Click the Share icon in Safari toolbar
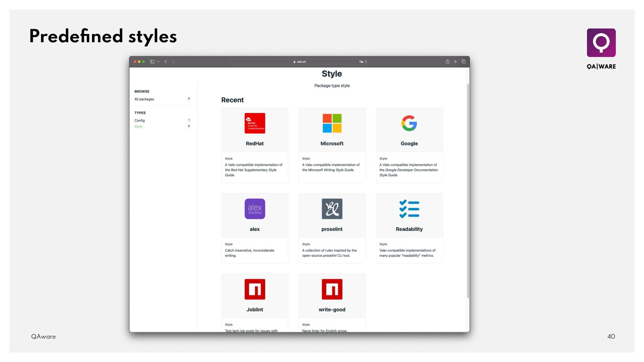 [x=447, y=62]
